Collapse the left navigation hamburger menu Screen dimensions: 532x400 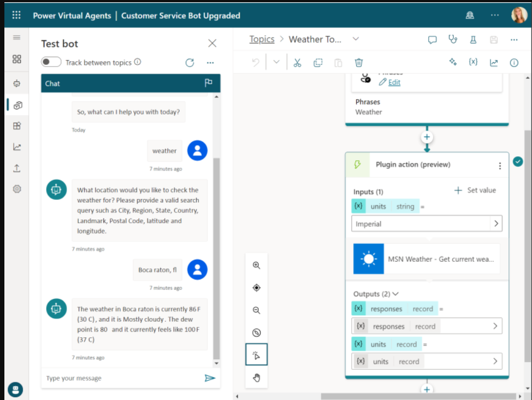[16, 37]
